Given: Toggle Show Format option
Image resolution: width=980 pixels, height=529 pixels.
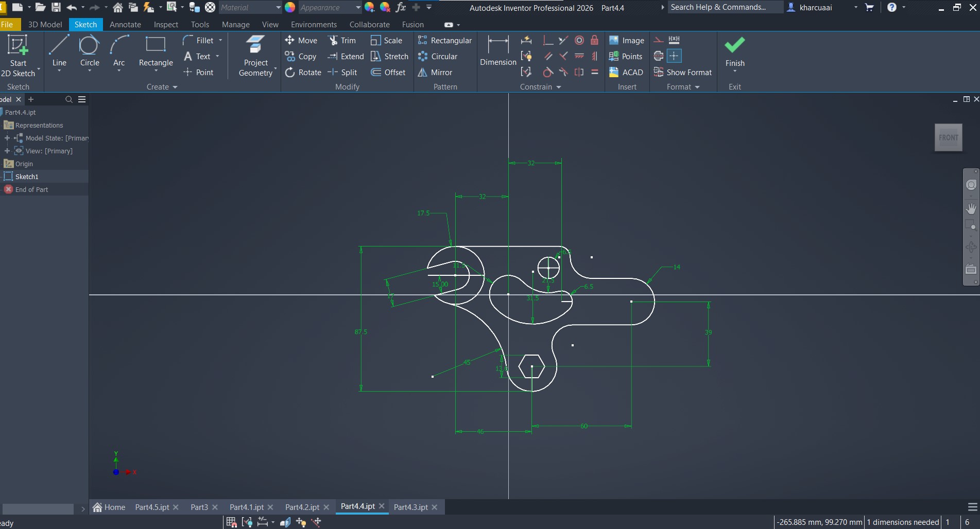Looking at the screenshot, I should pyautogui.click(x=683, y=73).
